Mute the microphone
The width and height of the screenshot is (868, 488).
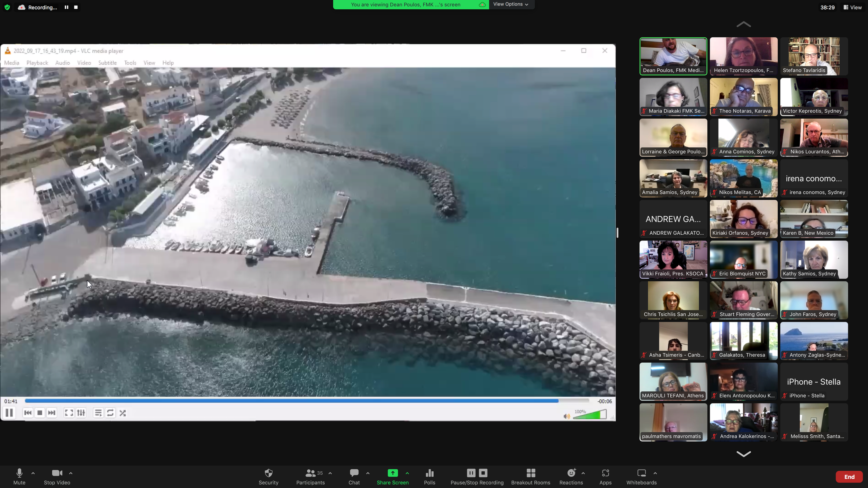coord(19,476)
